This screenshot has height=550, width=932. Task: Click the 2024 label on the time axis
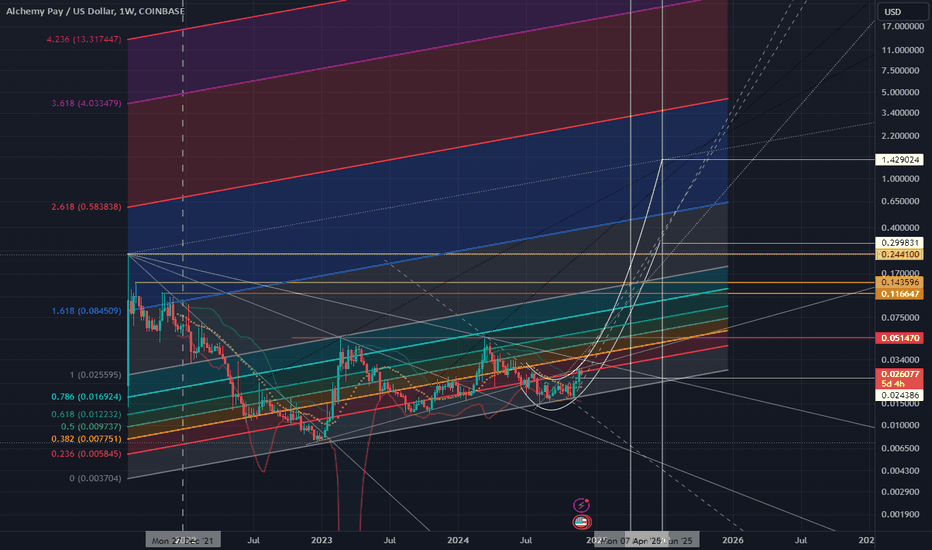tap(458, 540)
